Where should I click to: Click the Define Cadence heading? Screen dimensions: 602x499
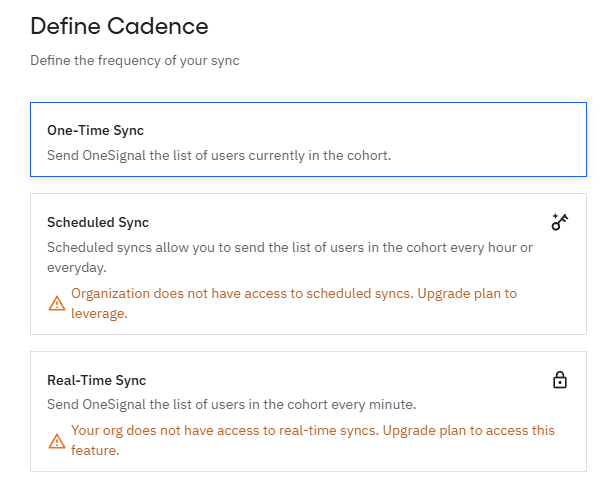(x=119, y=26)
